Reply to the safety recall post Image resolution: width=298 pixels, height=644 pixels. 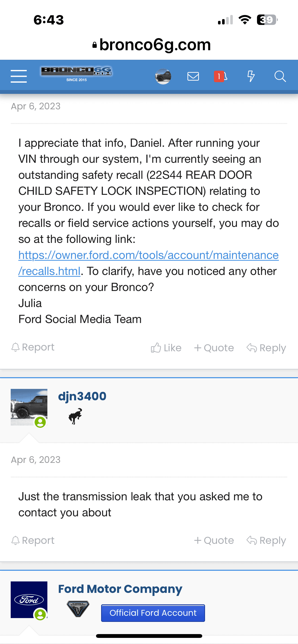coord(266,348)
